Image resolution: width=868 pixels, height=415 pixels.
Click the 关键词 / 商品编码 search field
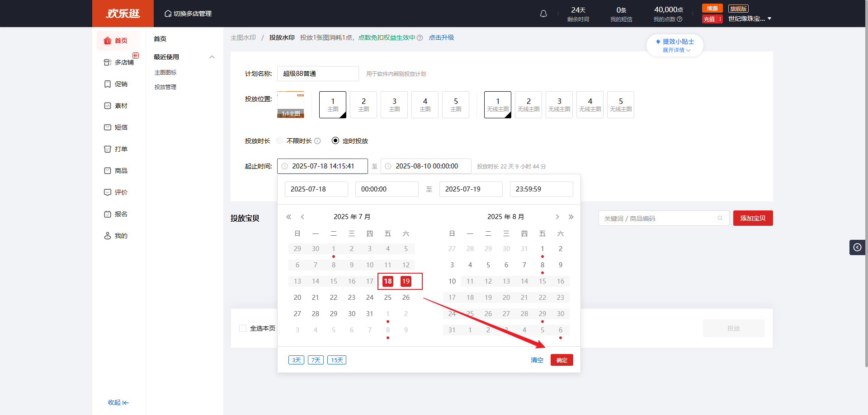[659, 219]
